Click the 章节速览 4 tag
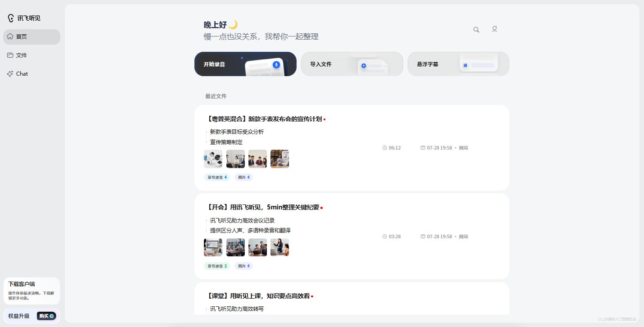This screenshot has width=644, height=327. (x=217, y=177)
